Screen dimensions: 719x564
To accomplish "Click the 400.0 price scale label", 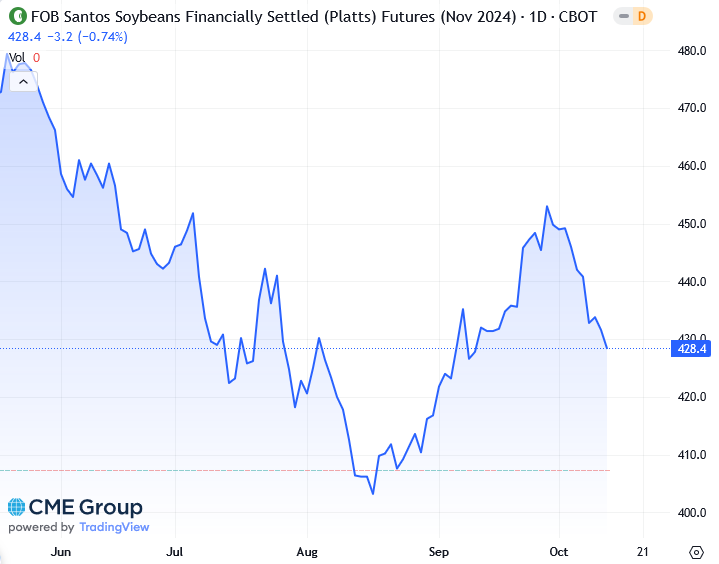I will point(691,513).
